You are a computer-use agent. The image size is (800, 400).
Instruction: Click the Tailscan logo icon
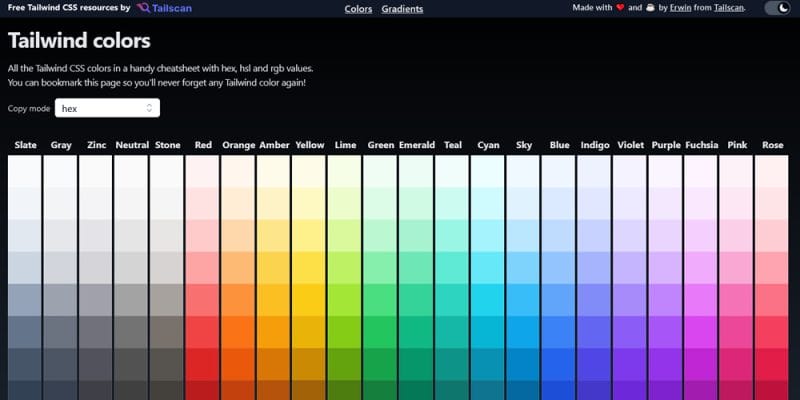(x=144, y=8)
